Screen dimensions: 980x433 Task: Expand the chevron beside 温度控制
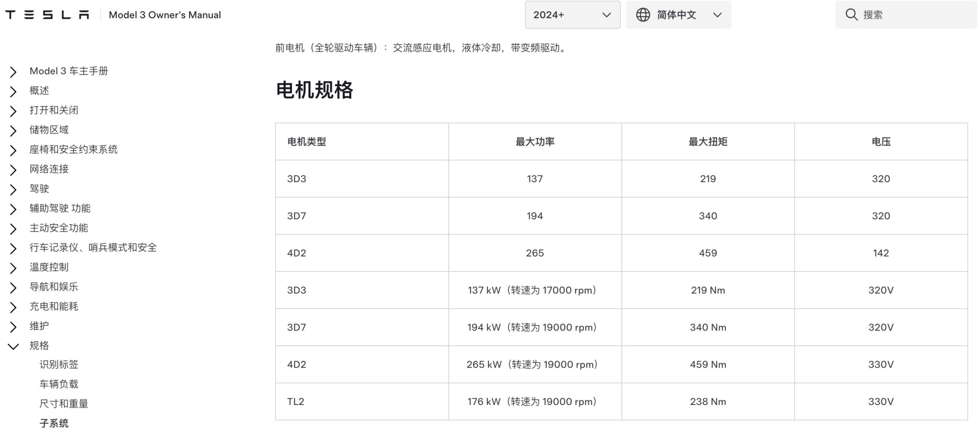[x=13, y=268]
